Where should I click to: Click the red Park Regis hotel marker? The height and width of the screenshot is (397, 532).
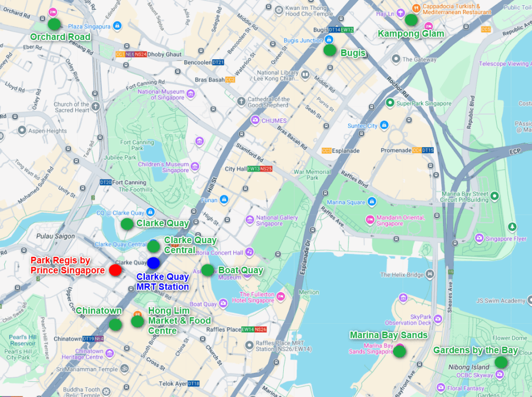click(x=115, y=270)
